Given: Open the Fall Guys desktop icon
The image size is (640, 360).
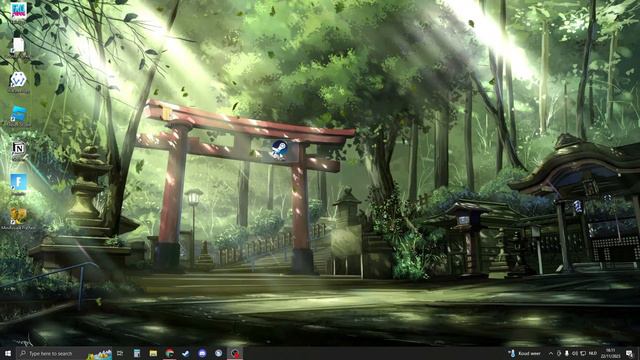Looking at the screenshot, I should tap(18, 11).
